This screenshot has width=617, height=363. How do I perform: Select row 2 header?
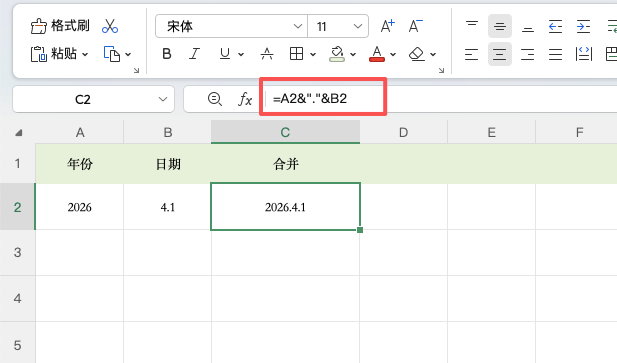tap(18, 207)
